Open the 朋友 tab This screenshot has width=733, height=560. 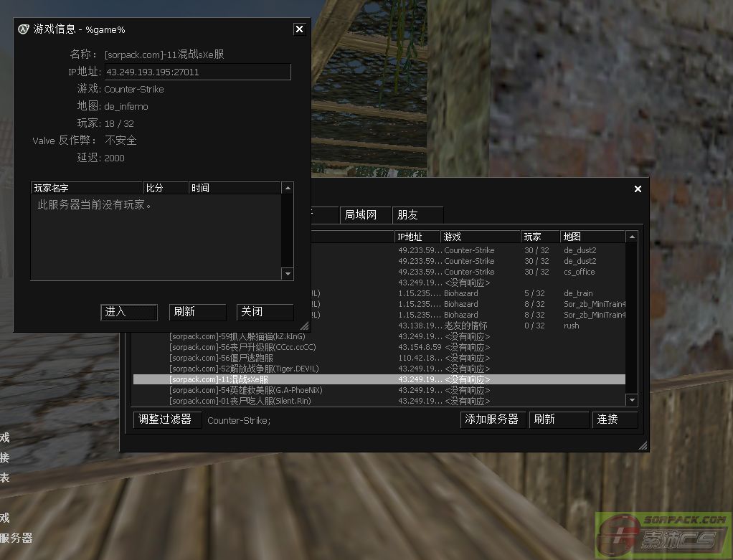[x=417, y=215]
